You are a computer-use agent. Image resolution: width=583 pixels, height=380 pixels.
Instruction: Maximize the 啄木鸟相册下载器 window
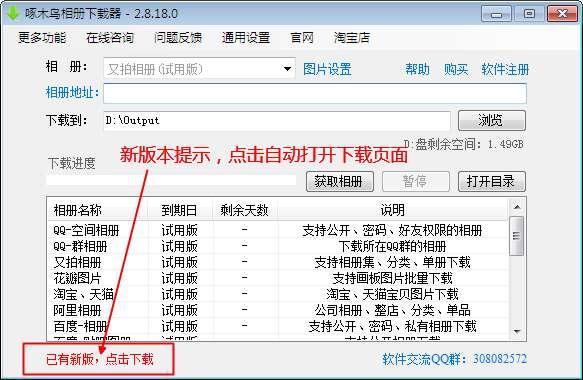click(x=529, y=14)
